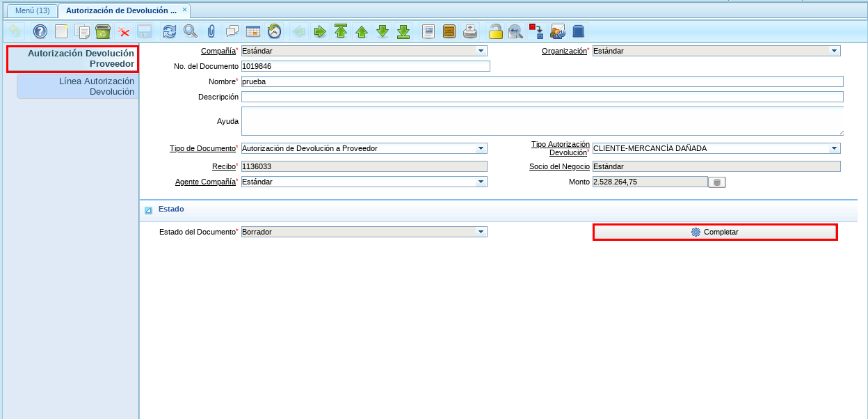Jump to first record with the up-bar arrow
Image resolution: width=868 pixels, height=419 pixels.
click(x=341, y=31)
